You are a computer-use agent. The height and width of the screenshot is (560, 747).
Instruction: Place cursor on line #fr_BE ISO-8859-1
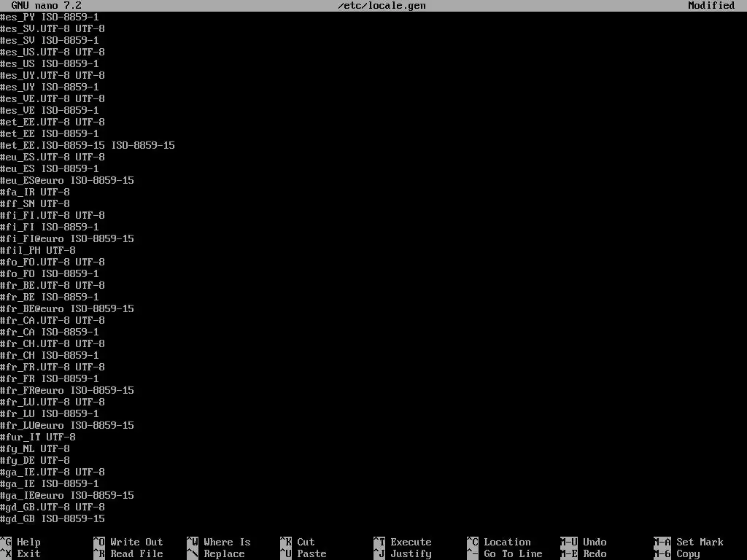pos(50,297)
